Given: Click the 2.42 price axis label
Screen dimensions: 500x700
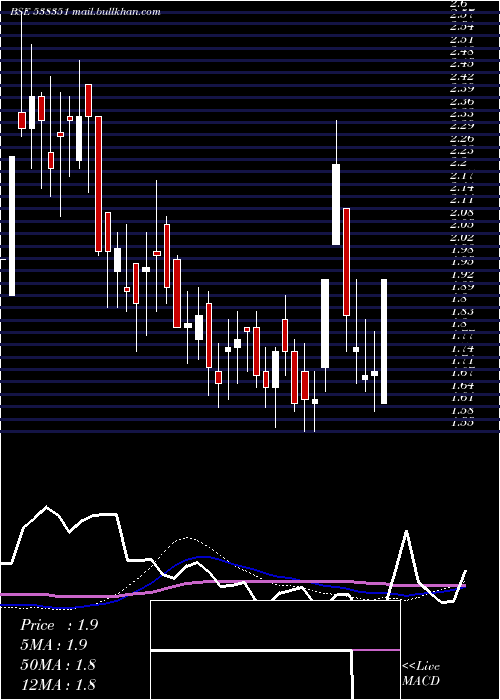Looking at the screenshot, I should 461,76.
